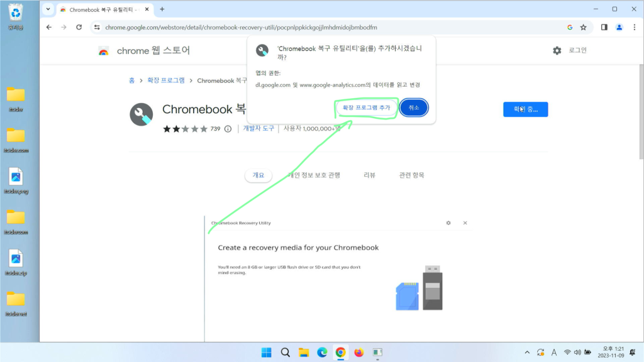
Task: Click the 로그인 link
Action: point(577,50)
